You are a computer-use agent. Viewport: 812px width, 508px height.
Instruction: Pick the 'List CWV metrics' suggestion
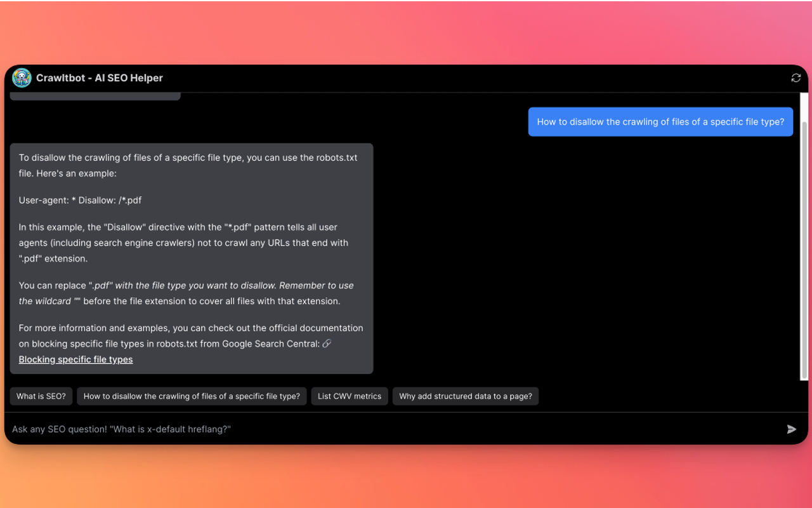(x=350, y=396)
